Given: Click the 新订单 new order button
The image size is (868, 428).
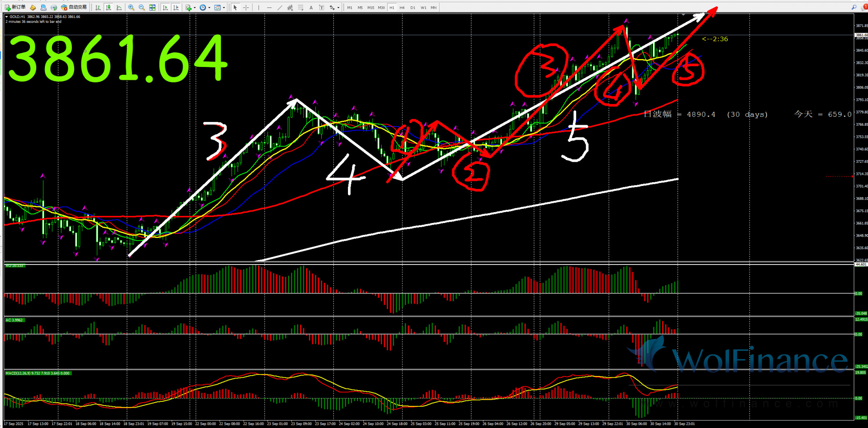Looking at the screenshot, I should [x=15, y=7].
